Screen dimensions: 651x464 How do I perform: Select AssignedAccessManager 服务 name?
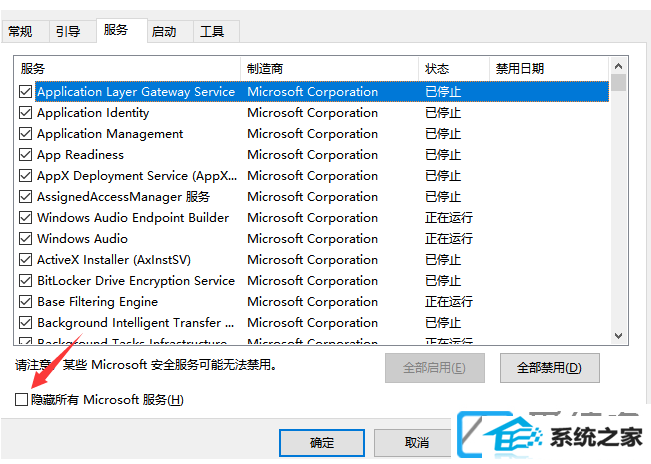pos(123,197)
